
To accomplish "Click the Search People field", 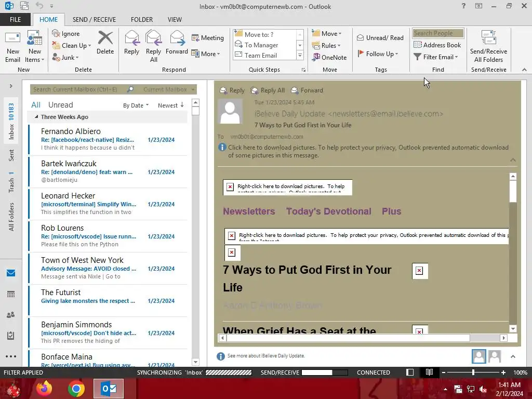I will pos(438,33).
